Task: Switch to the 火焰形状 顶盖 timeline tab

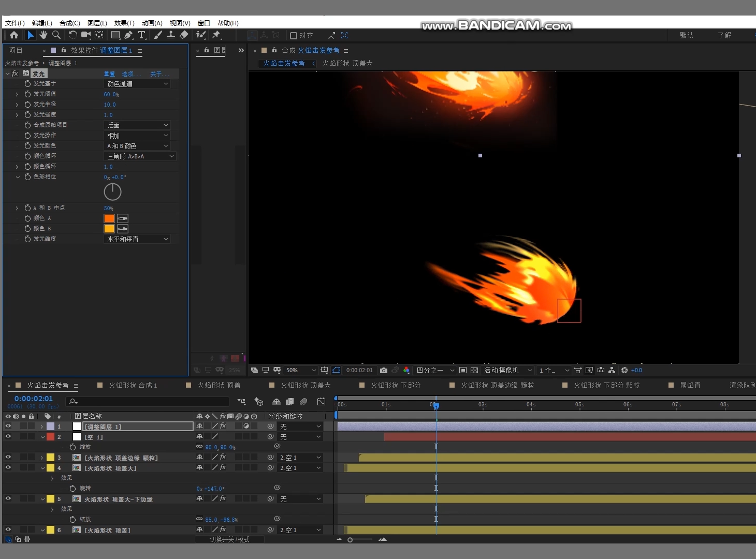Action: pos(219,385)
